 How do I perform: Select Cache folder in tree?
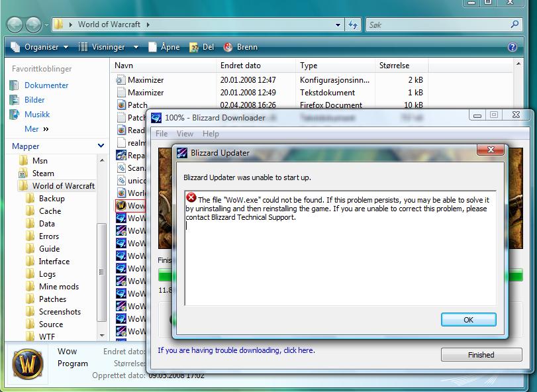(50, 211)
